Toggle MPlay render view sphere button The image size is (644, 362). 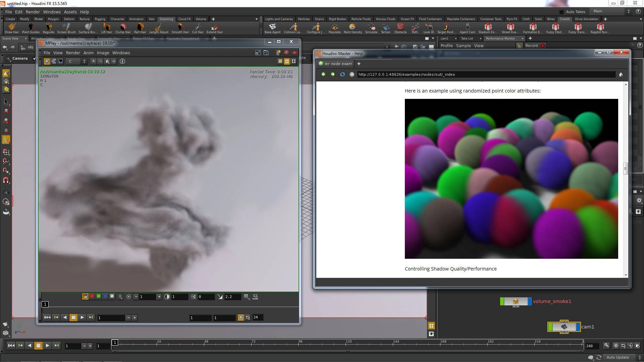coord(47,61)
